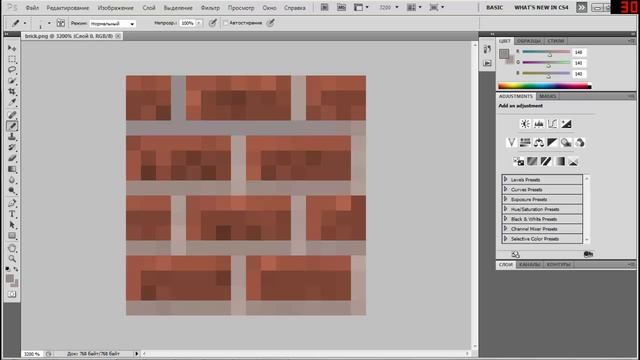640x360 pixels.
Task: Select the Healing Brush tool
Action: click(12, 115)
